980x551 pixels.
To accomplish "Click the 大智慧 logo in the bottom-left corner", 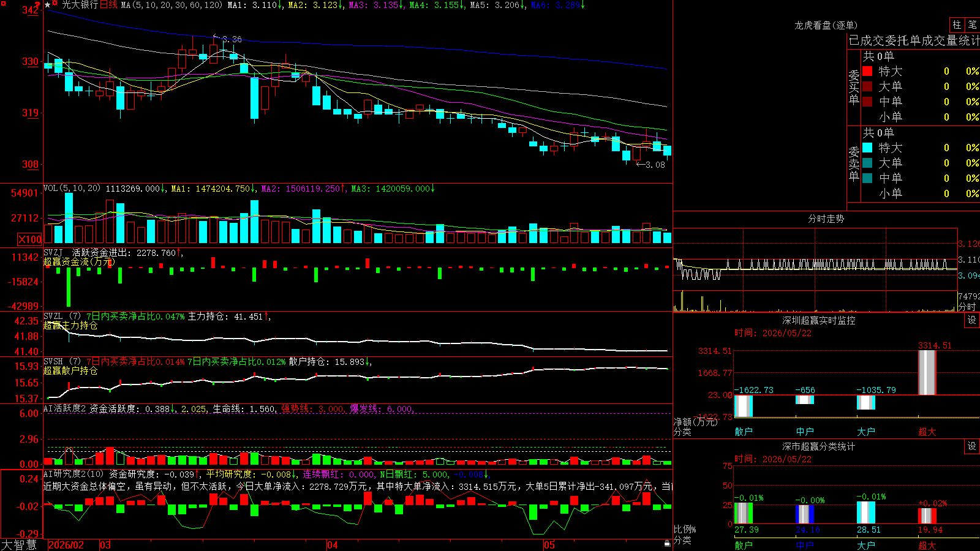I will pos(19,545).
